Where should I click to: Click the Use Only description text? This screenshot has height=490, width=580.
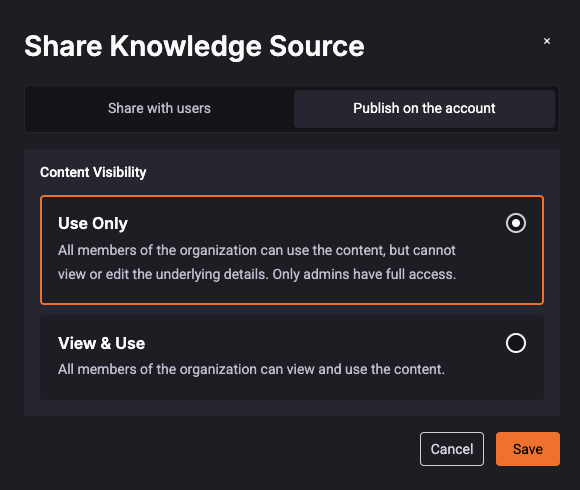257,262
